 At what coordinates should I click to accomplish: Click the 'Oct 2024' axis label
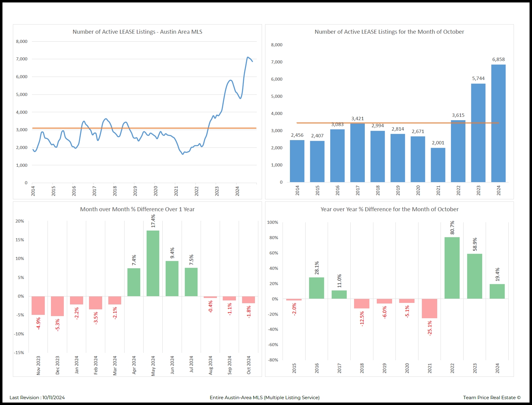[x=249, y=365]
